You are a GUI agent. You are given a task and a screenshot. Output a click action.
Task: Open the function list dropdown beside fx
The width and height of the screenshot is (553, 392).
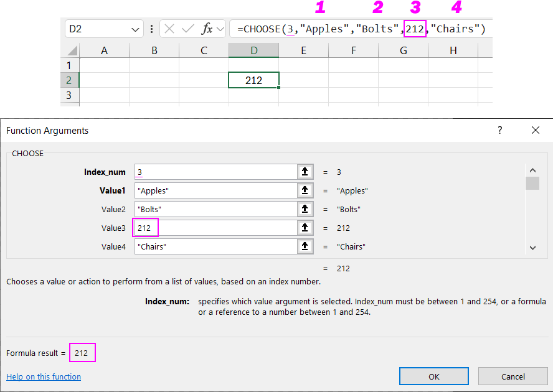[220, 29]
